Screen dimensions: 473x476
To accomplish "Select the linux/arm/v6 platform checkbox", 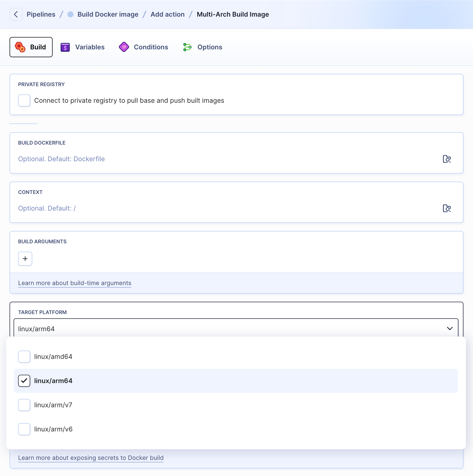I will (x=24, y=429).
